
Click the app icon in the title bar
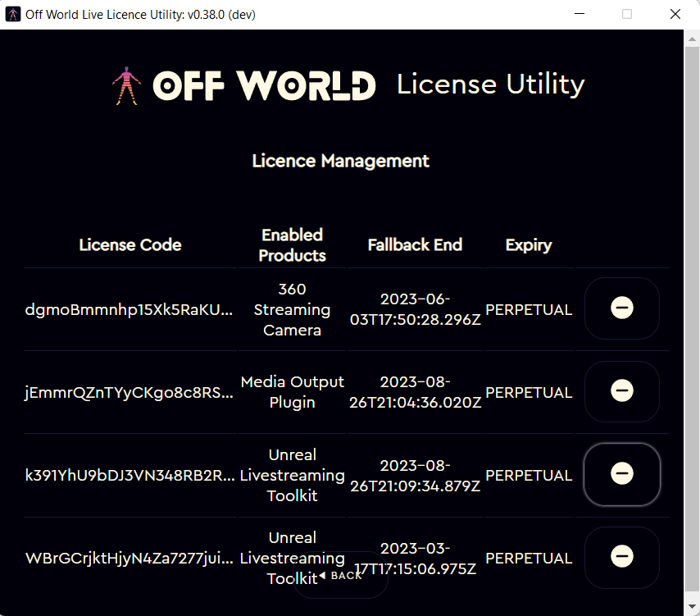coord(12,14)
